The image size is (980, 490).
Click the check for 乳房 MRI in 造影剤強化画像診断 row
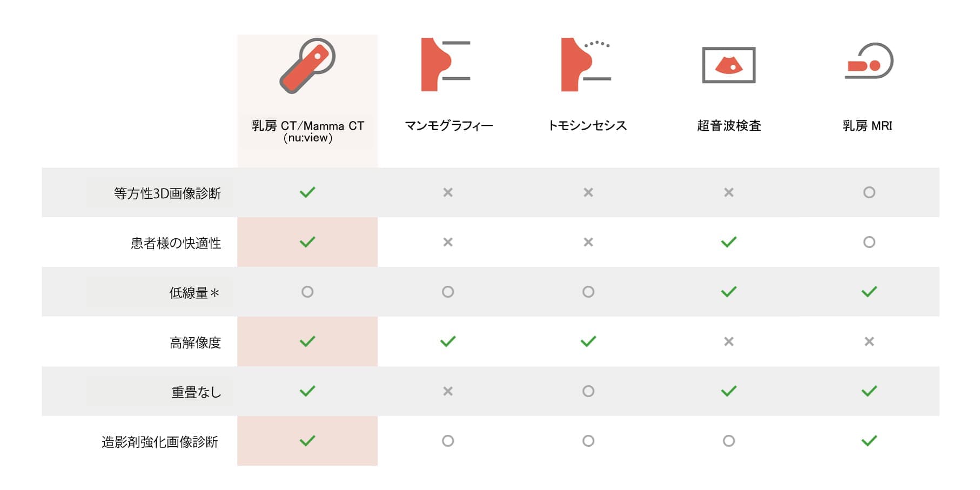(869, 441)
